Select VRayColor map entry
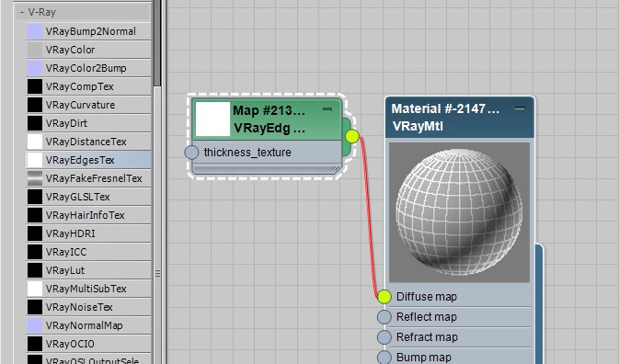The image size is (619, 364). pos(88,50)
